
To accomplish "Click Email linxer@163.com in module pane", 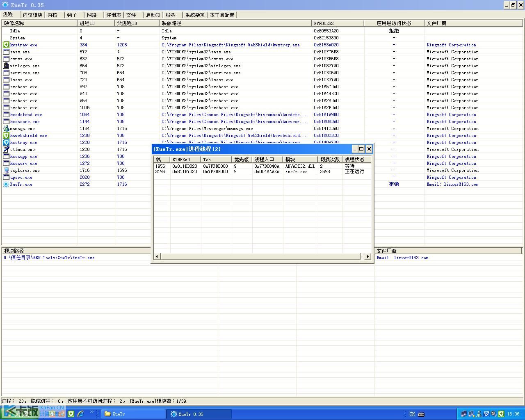I will [x=402, y=258].
